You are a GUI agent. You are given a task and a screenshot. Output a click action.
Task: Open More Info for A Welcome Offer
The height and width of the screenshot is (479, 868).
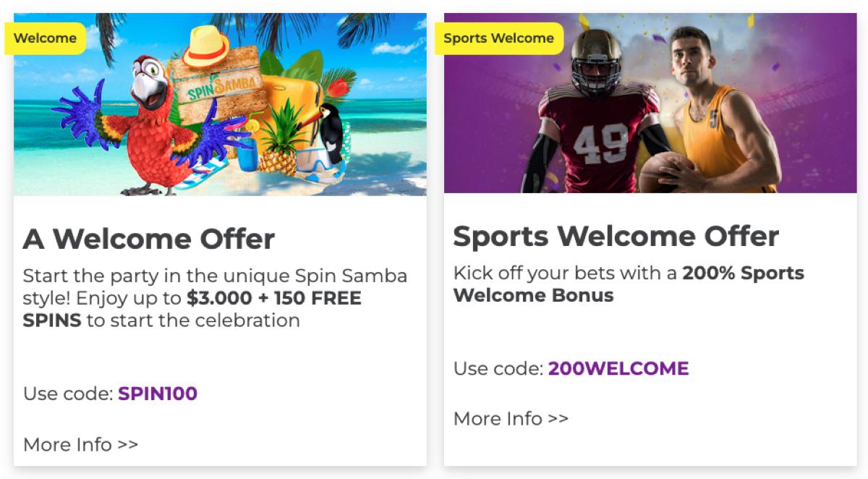tap(80, 444)
